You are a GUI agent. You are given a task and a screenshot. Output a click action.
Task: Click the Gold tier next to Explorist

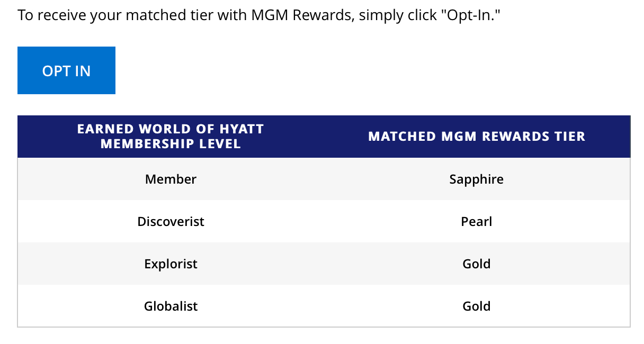476,264
